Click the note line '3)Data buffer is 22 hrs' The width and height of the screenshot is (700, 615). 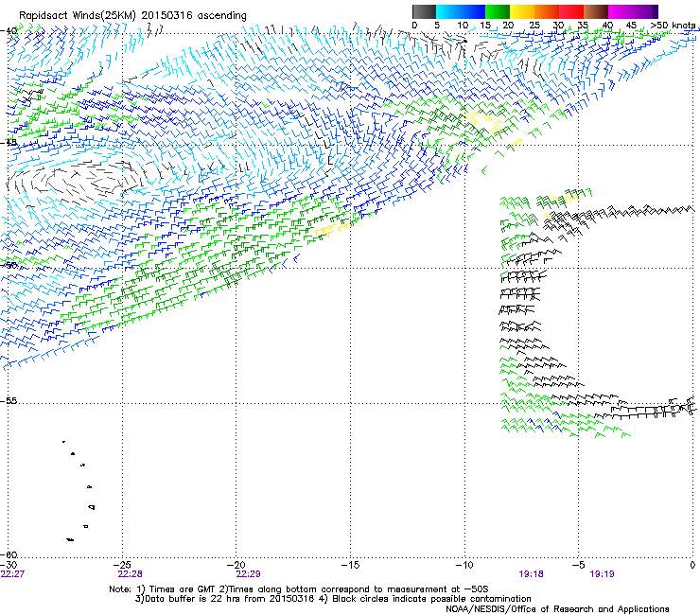pos(333,599)
